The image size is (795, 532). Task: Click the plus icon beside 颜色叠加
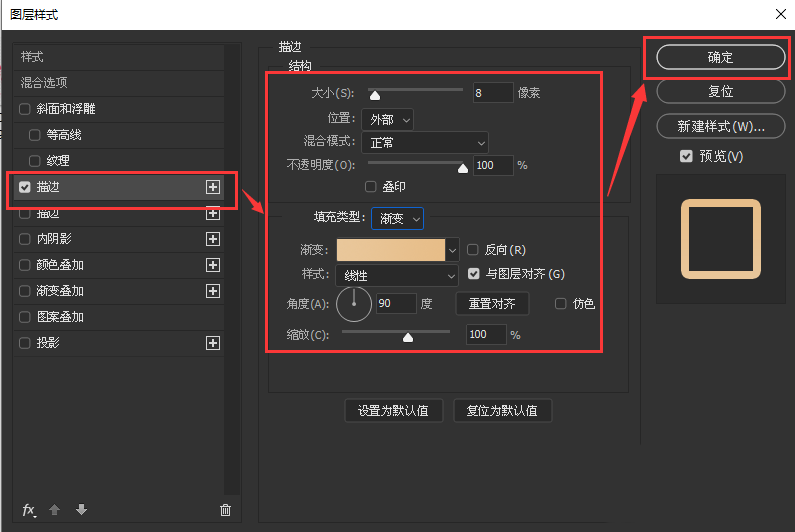(x=213, y=265)
